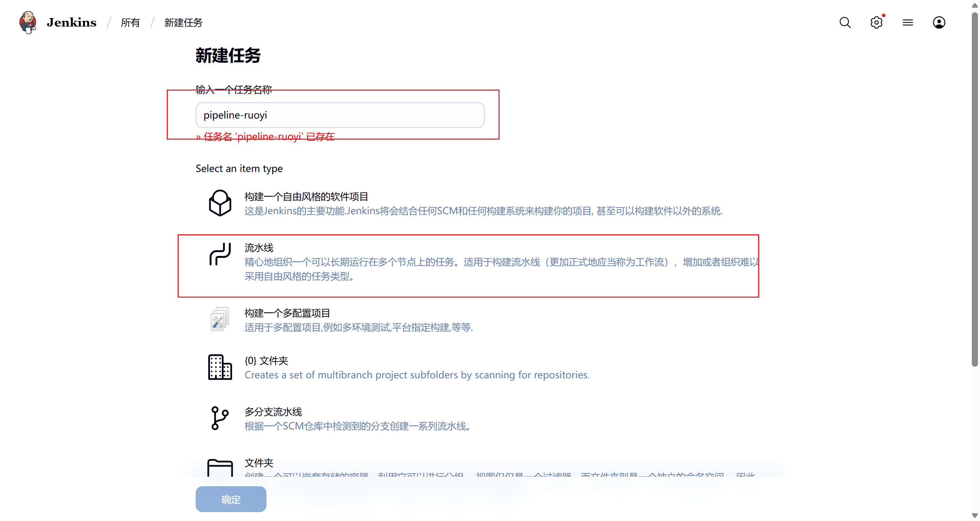Select the multibranch pipeline branch icon
Image resolution: width=980 pixels, height=521 pixels.
(x=219, y=418)
